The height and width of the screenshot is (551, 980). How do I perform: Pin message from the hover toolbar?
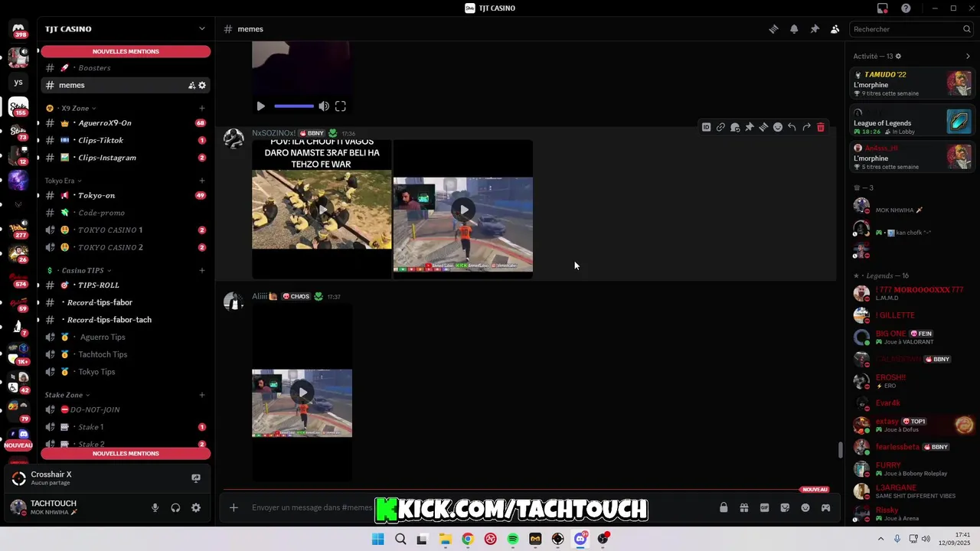click(x=750, y=127)
